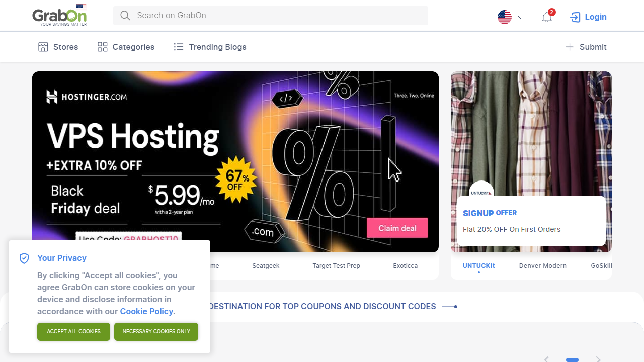Image resolution: width=644 pixels, height=362 pixels.
Task: Open the Cookie Policy link
Action: pyautogui.click(x=147, y=311)
